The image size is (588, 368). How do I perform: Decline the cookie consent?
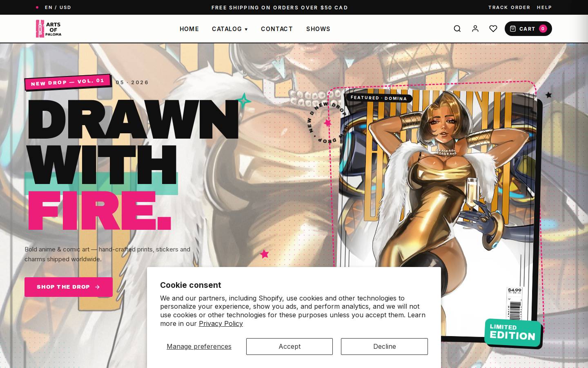[x=384, y=346]
